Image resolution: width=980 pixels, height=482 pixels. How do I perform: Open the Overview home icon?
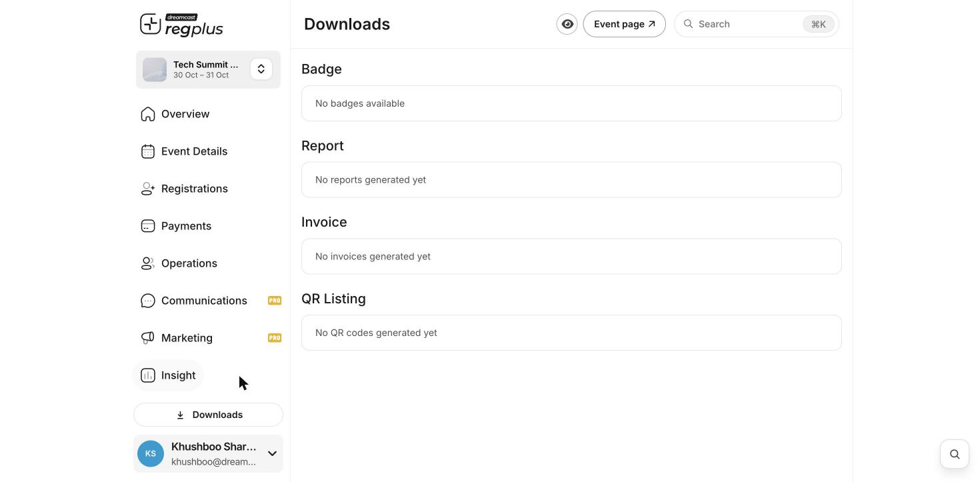click(x=148, y=114)
